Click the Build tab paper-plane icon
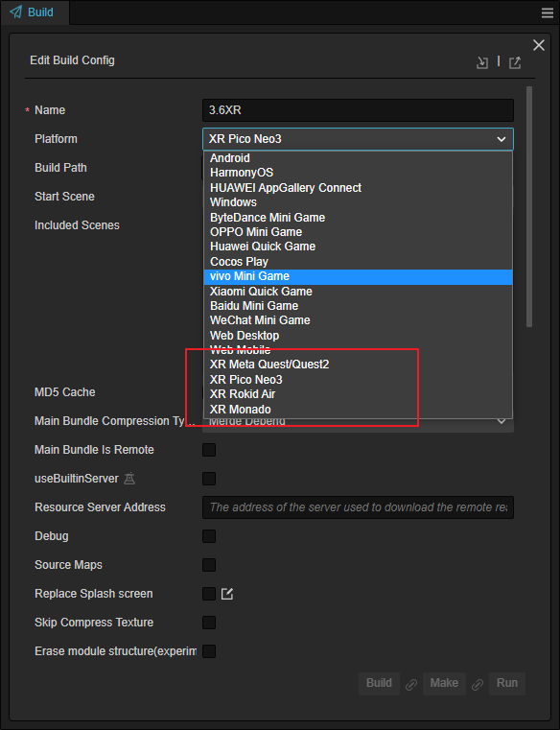This screenshot has height=730, width=560. pos(16,12)
